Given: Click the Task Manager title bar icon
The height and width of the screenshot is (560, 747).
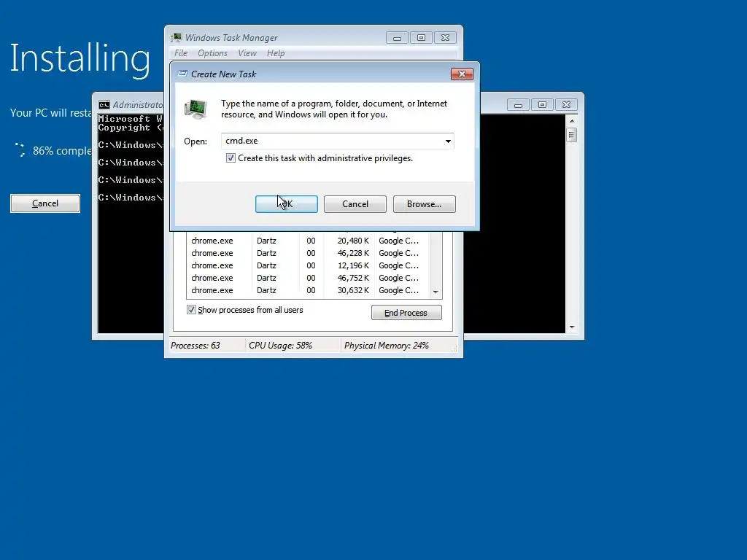Looking at the screenshot, I should (x=177, y=38).
